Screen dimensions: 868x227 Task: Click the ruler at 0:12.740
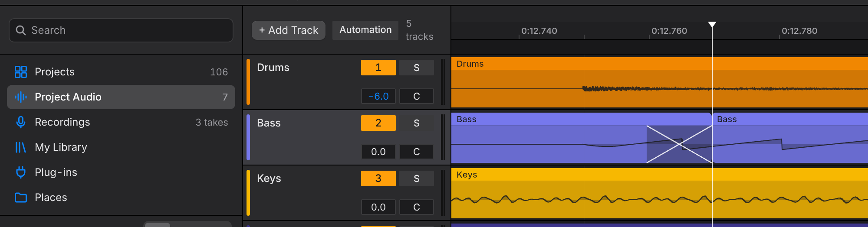[539, 31]
